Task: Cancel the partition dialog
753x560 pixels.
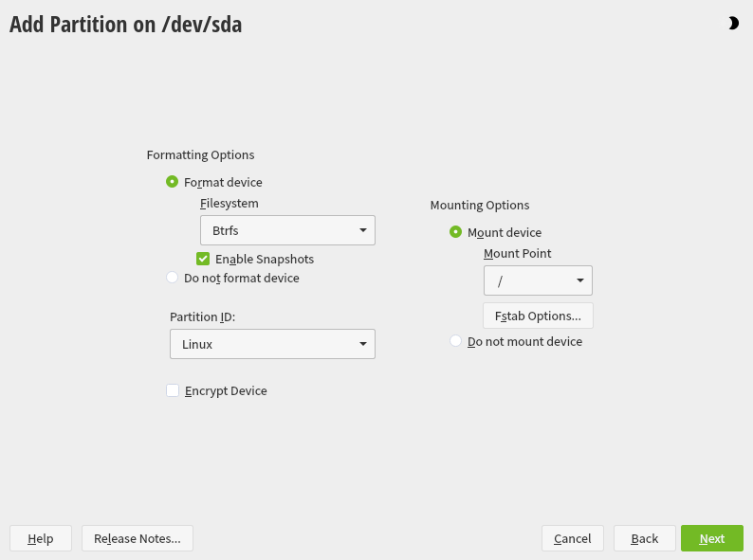Action: click(x=573, y=538)
